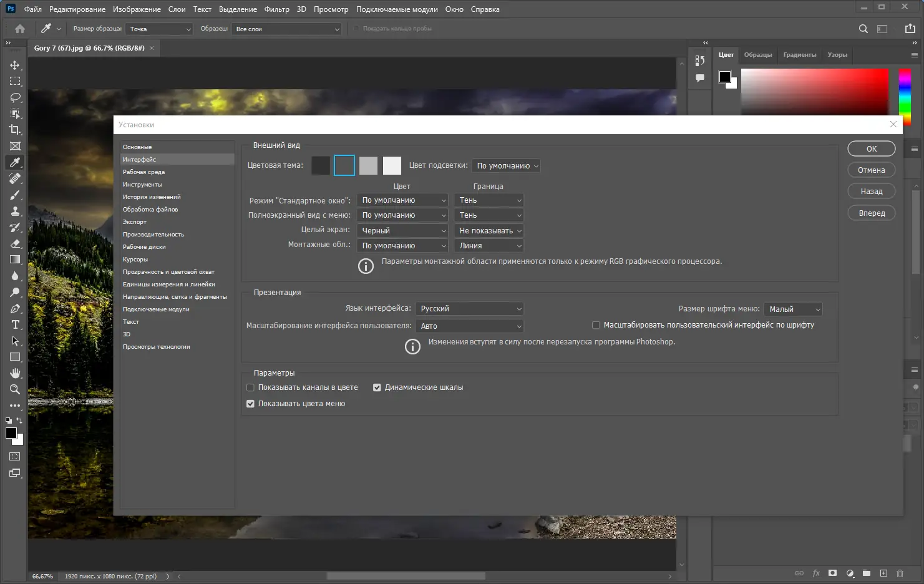924x584 pixels.
Task: Select the Hand tool
Action: [x=15, y=373]
